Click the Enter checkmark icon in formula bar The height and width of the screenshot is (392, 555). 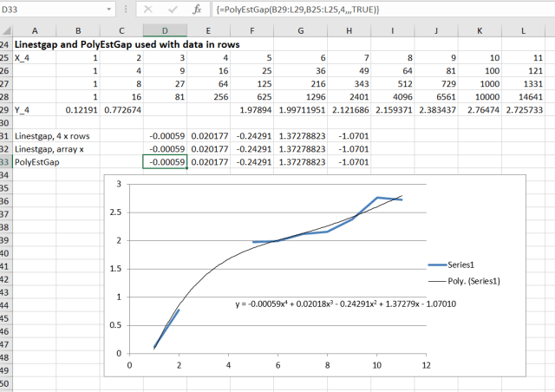(x=172, y=9)
